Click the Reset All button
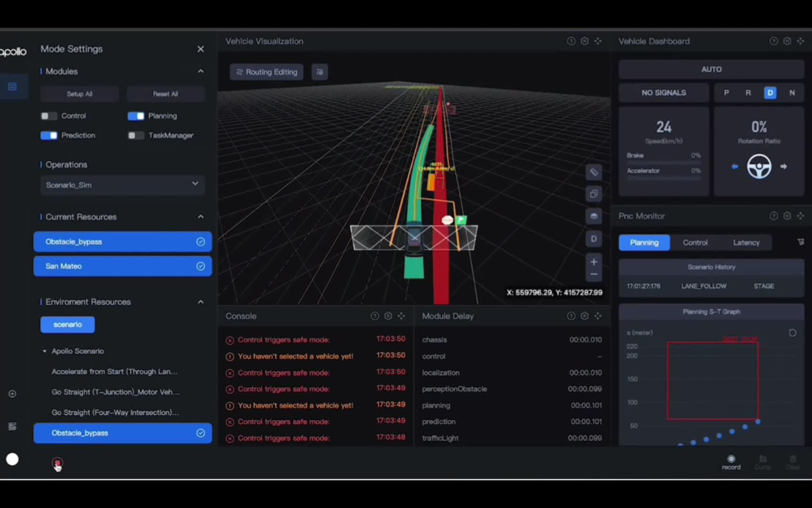Viewport: 812px width, 508px height. pyautogui.click(x=165, y=94)
